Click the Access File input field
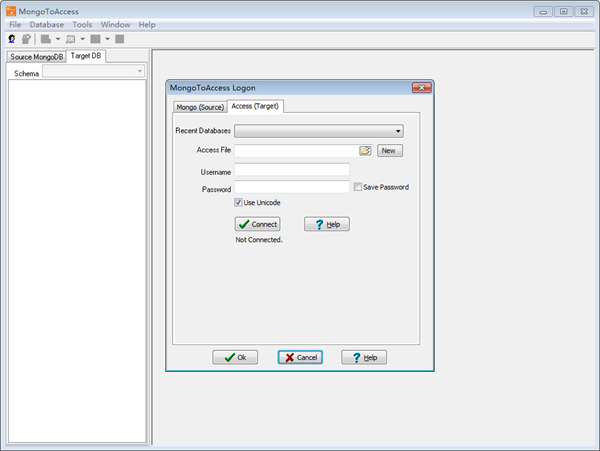This screenshot has height=451, width=600. pos(297,150)
